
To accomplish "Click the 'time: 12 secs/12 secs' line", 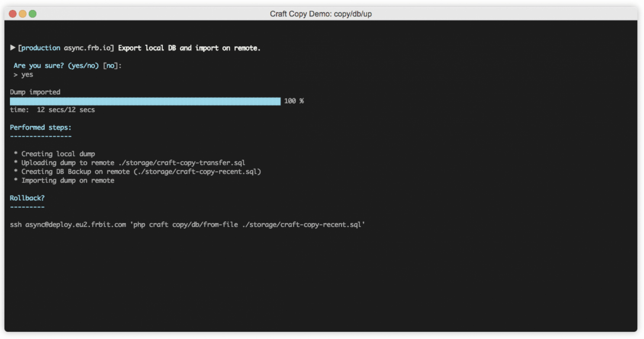I will tap(52, 110).
